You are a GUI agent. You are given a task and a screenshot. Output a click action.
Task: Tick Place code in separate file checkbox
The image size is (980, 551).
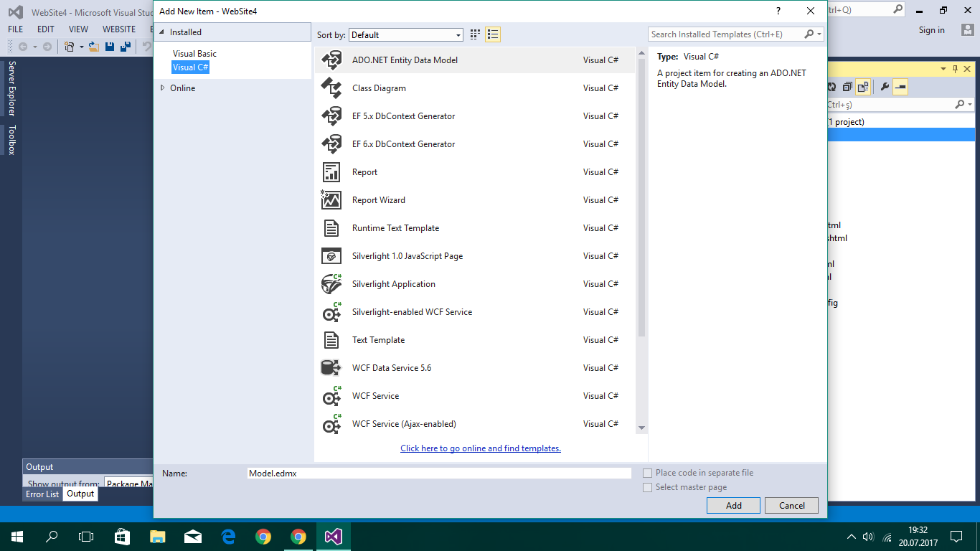point(648,473)
